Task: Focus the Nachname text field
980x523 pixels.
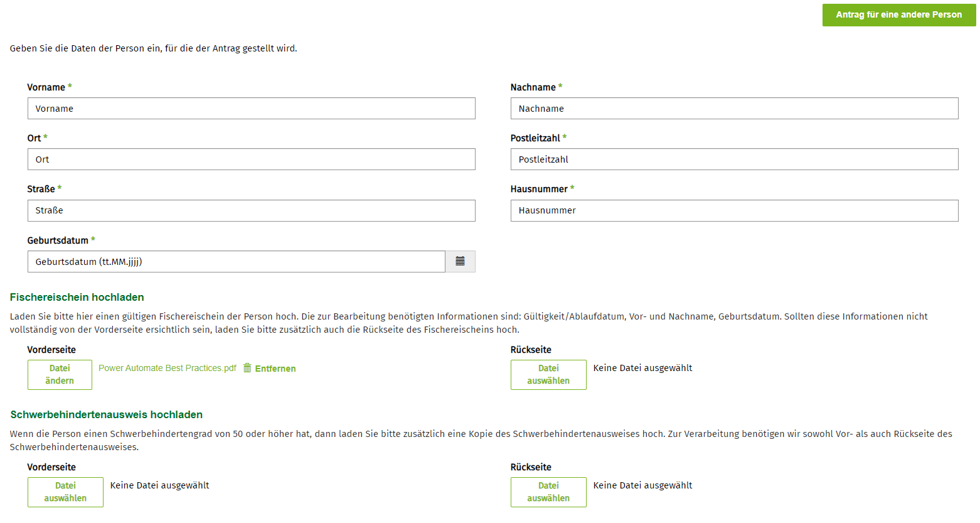Action: [x=734, y=109]
